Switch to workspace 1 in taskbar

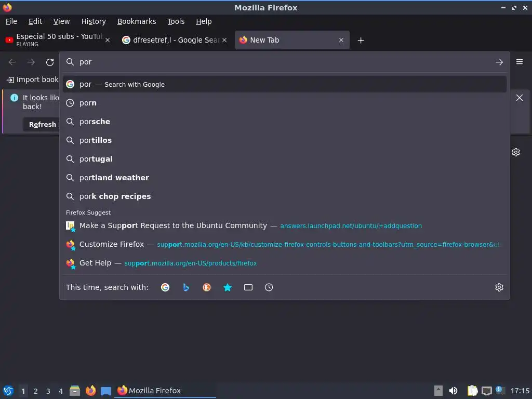coord(23,391)
